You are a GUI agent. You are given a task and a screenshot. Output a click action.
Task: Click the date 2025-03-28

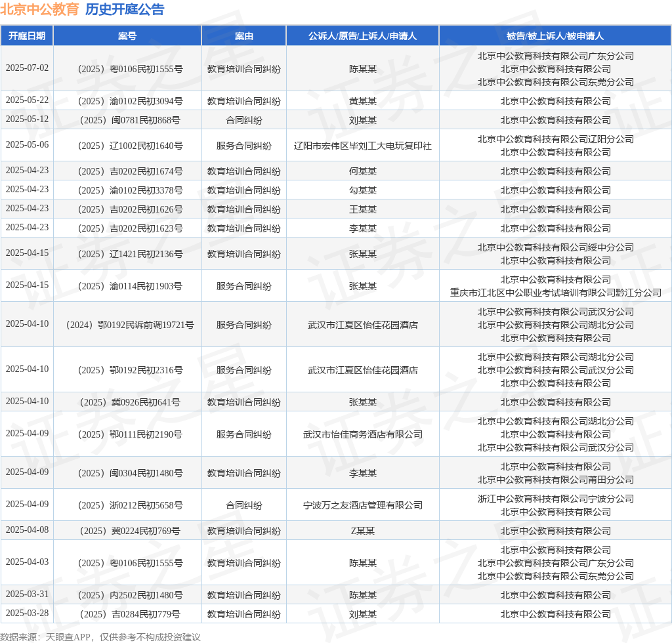[27, 613]
